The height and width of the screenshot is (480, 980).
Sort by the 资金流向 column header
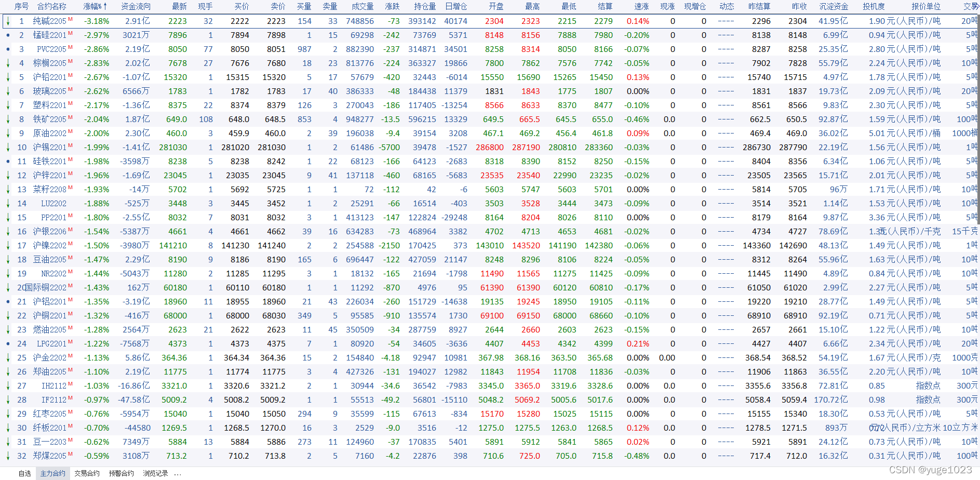click(136, 6)
